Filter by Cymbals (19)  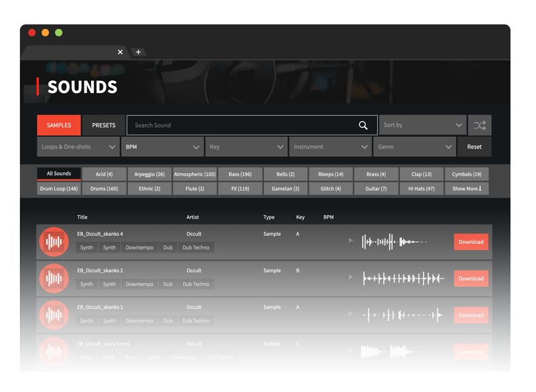[x=466, y=174]
